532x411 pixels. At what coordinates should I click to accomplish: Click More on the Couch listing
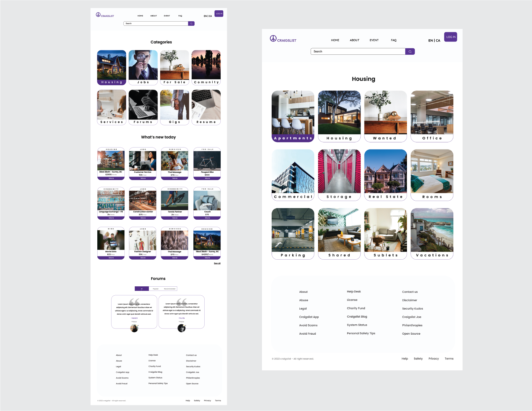coord(207,218)
